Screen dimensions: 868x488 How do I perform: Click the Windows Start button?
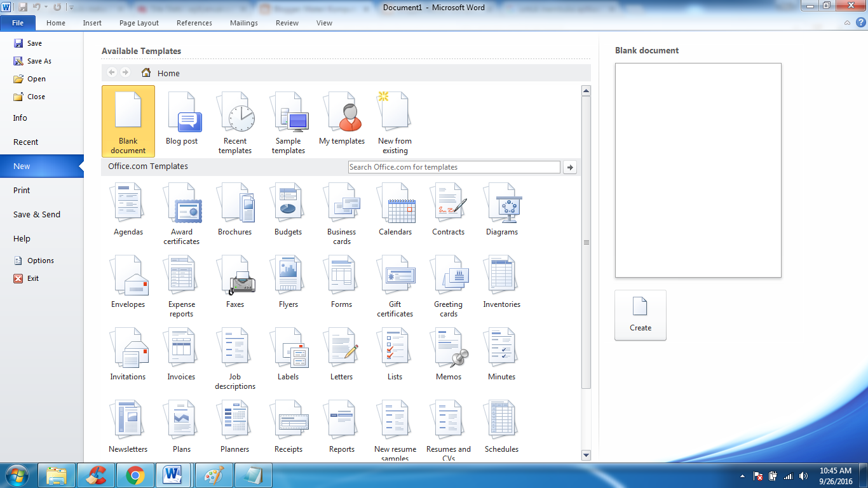click(x=17, y=475)
